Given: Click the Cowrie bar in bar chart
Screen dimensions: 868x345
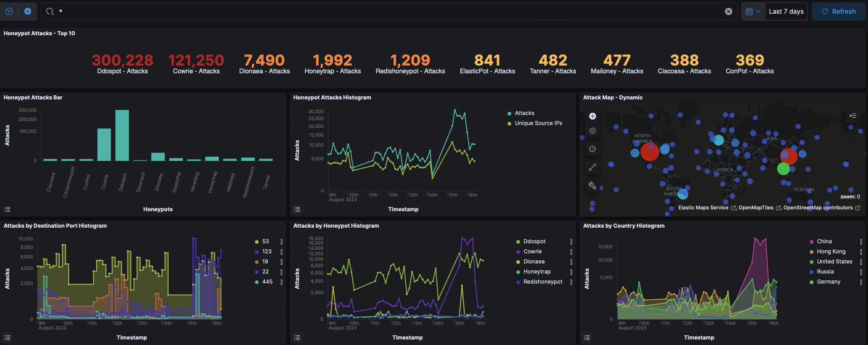Looking at the screenshot, I should [x=104, y=145].
